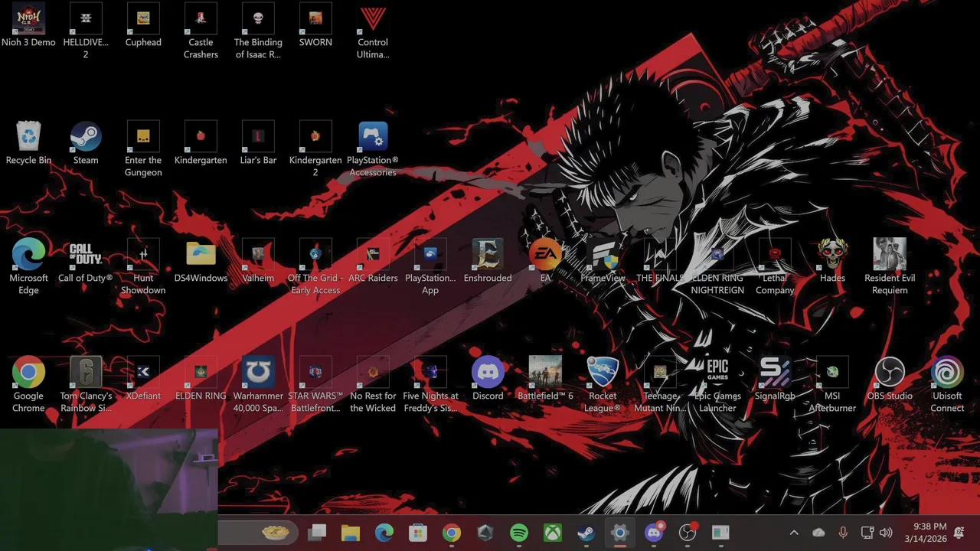This screenshot has width=980, height=551.
Task: Switch to Settings in the taskbar
Action: pyautogui.click(x=620, y=533)
